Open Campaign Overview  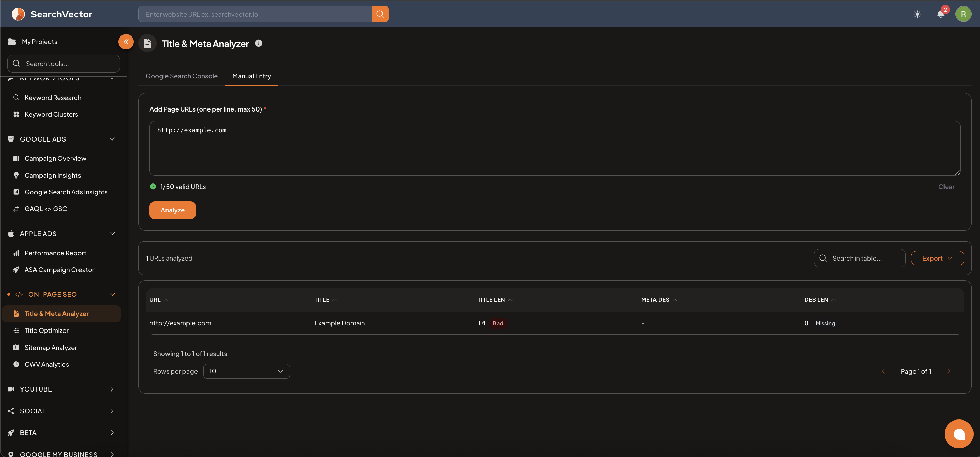coord(55,159)
